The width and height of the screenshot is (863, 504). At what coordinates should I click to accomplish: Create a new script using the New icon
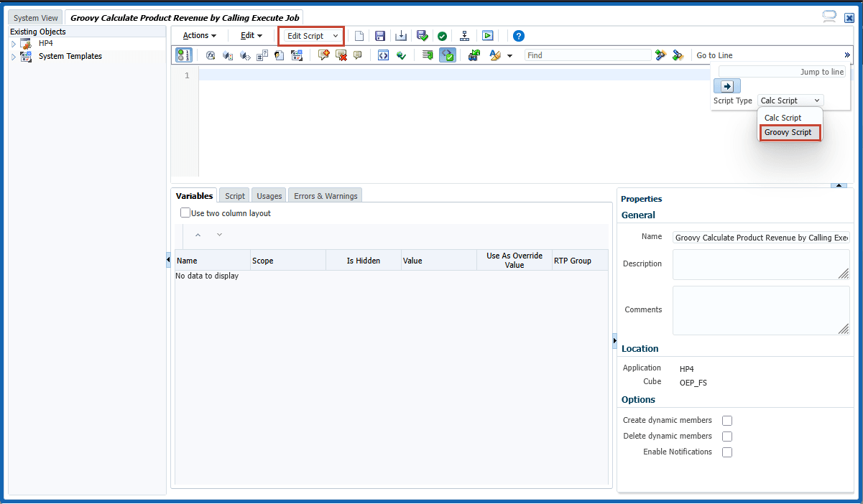pos(359,36)
